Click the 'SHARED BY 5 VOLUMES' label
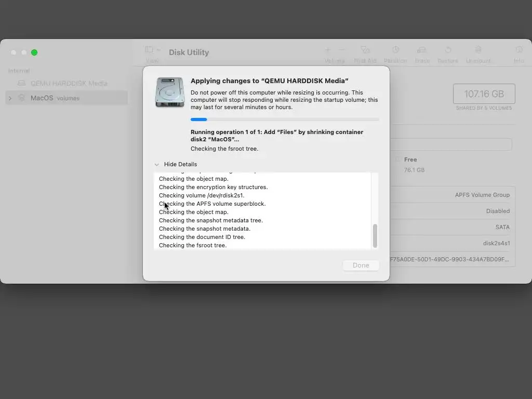The width and height of the screenshot is (532, 399). point(484,108)
